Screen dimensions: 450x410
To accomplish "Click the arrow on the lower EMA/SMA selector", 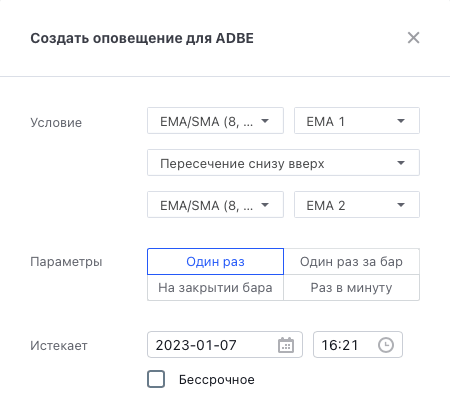I will point(265,205).
